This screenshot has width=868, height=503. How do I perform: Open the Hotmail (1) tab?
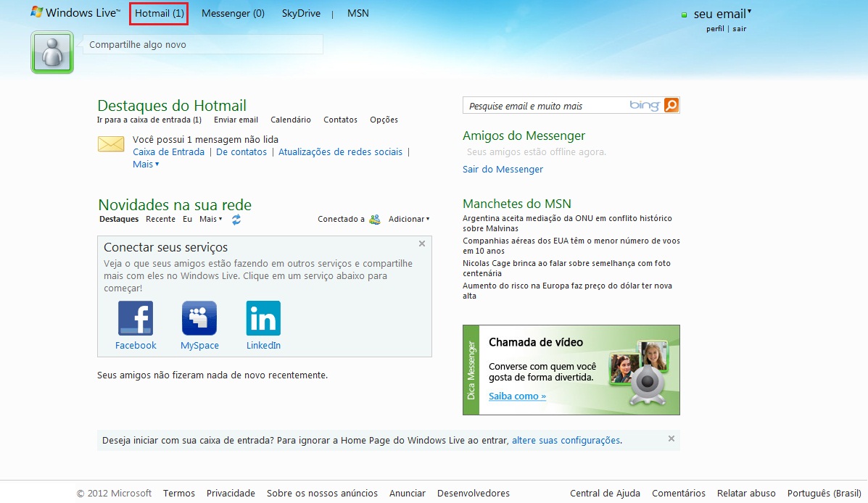click(160, 13)
